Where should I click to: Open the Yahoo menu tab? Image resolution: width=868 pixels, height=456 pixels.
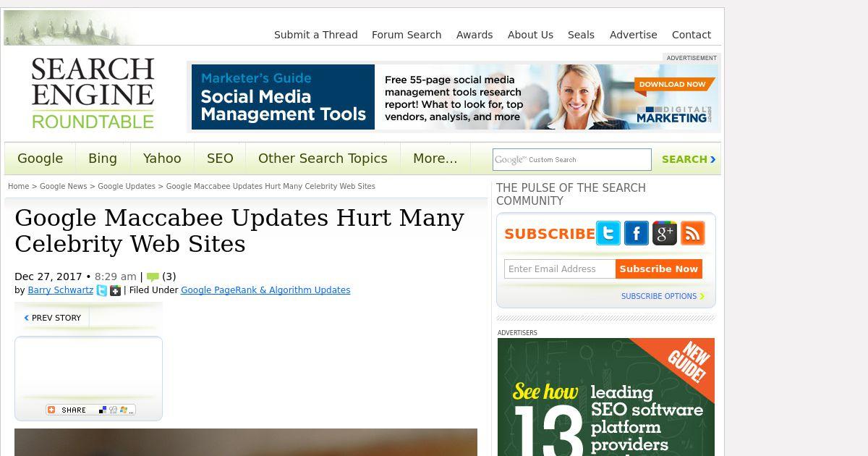coord(162,159)
